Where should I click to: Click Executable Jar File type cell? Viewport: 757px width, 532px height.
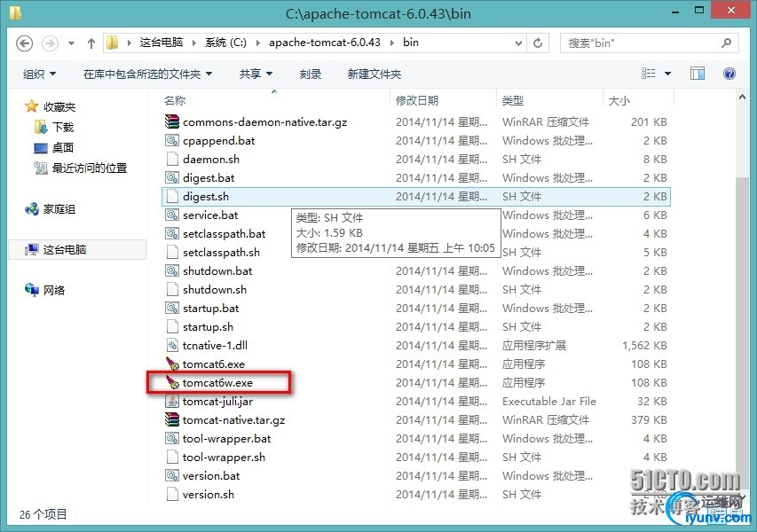click(x=549, y=402)
